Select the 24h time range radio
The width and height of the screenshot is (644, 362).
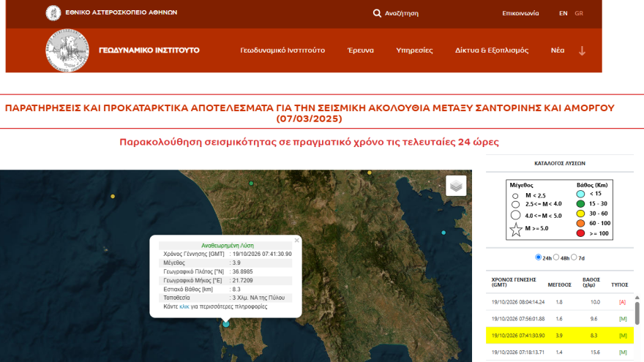click(538, 257)
